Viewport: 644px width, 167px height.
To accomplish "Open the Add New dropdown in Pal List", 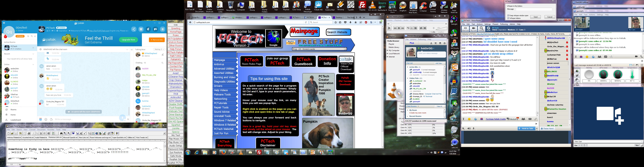I will tap(439, 63).
